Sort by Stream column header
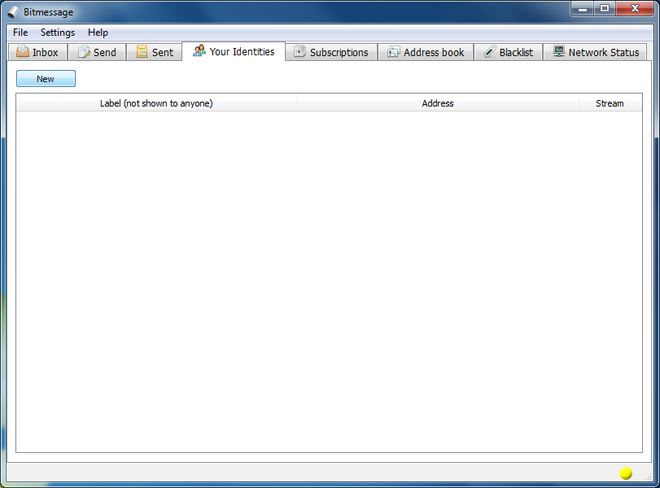Viewport: 660px width, 488px height. click(610, 103)
